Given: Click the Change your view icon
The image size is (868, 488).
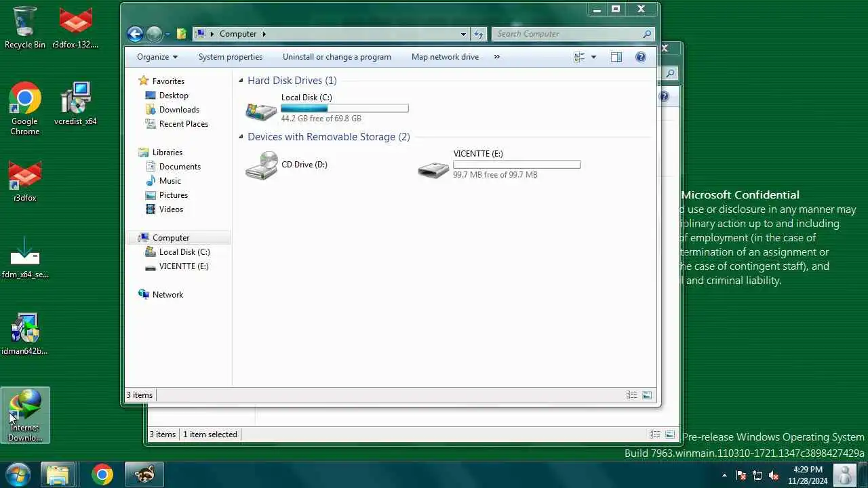Looking at the screenshot, I should point(579,57).
